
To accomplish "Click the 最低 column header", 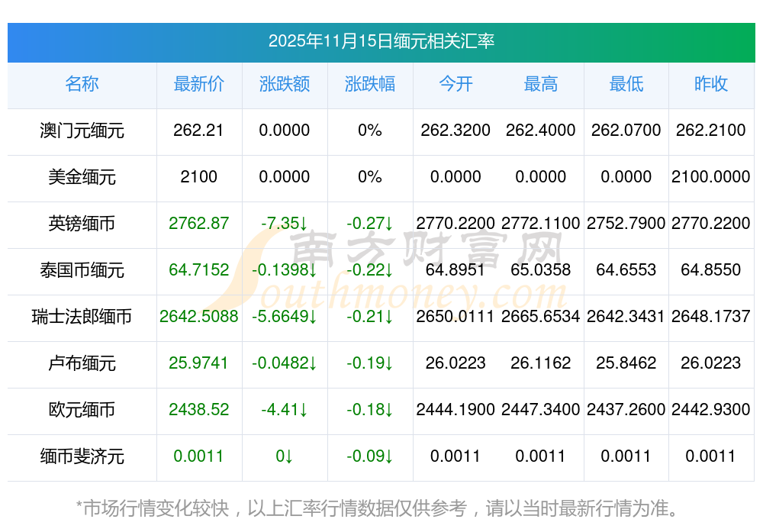I will pos(626,84).
